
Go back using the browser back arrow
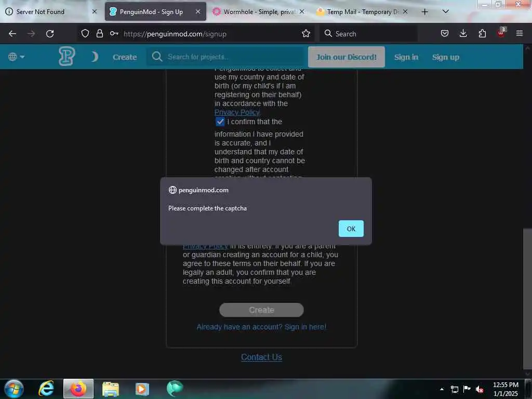click(12, 34)
